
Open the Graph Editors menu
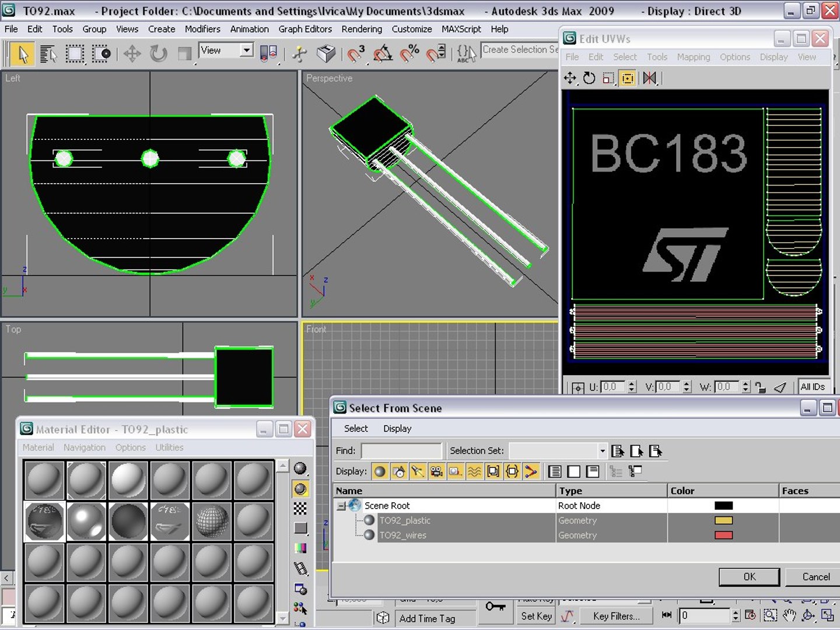pos(305,29)
